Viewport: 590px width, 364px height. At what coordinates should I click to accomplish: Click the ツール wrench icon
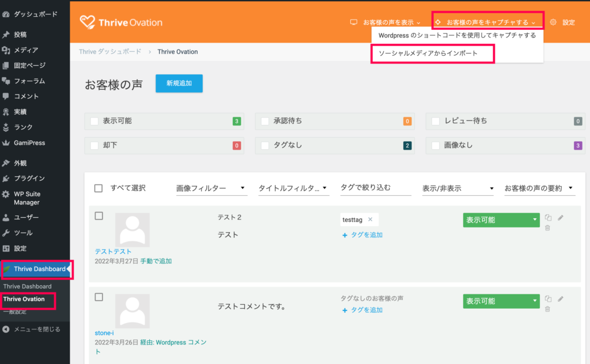6,233
